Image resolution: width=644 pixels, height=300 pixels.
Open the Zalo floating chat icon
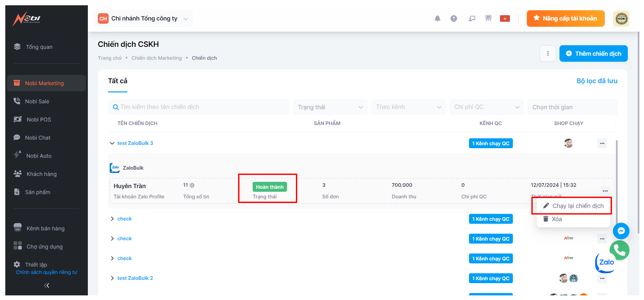606,263
